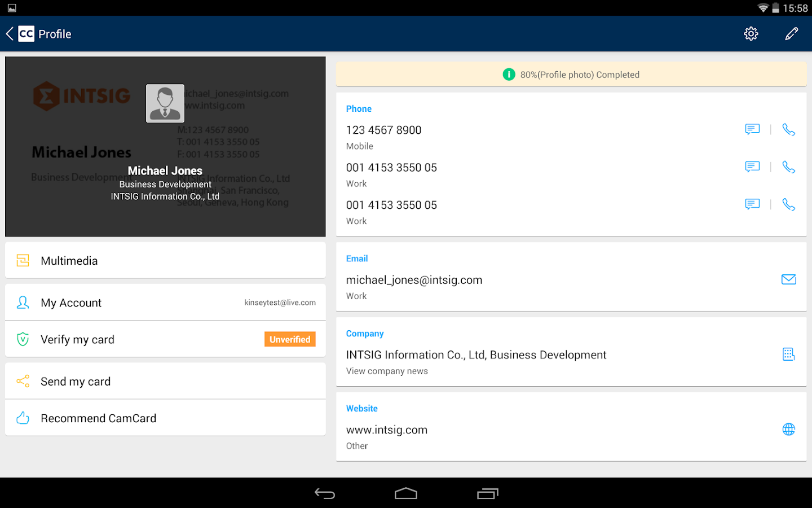Open www.intsig.com via the globe icon
Viewport: 812px width, 508px height.
pos(788,429)
